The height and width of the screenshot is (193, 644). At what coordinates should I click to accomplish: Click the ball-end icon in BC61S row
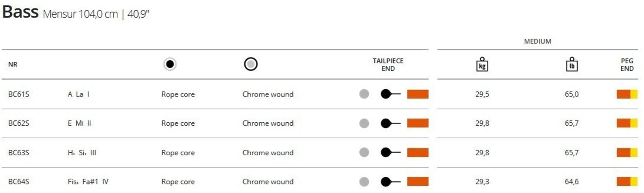click(390, 94)
